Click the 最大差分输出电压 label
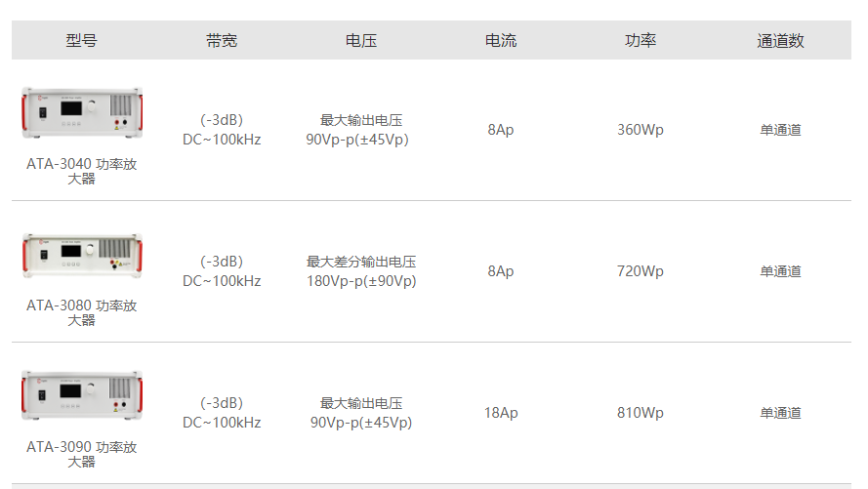Viewport: 868px width, 489px height. point(361,262)
